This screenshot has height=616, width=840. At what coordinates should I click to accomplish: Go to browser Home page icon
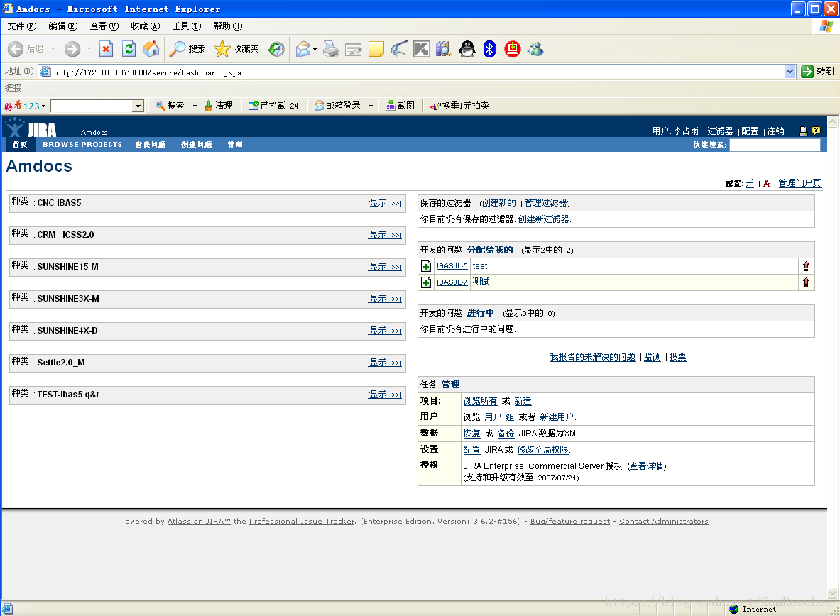152,49
